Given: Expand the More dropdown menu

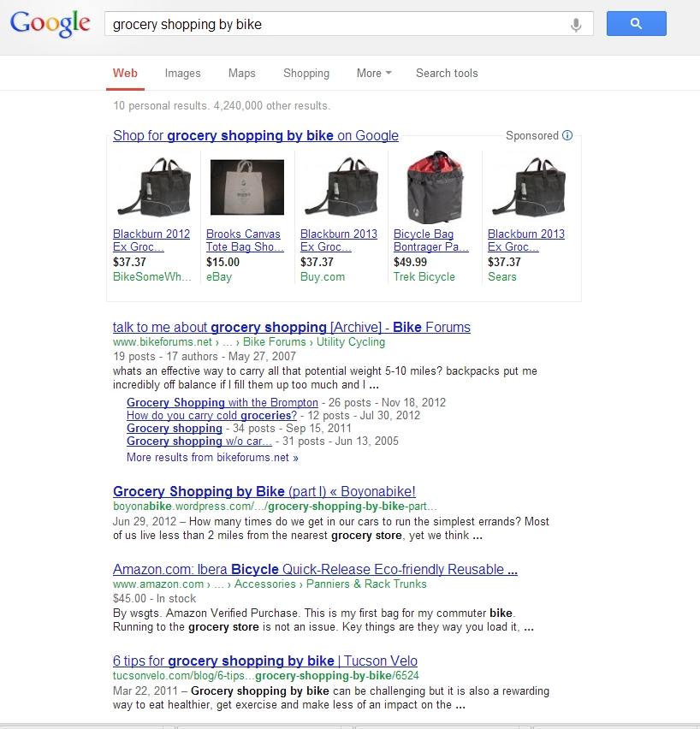Looking at the screenshot, I should [x=374, y=73].
